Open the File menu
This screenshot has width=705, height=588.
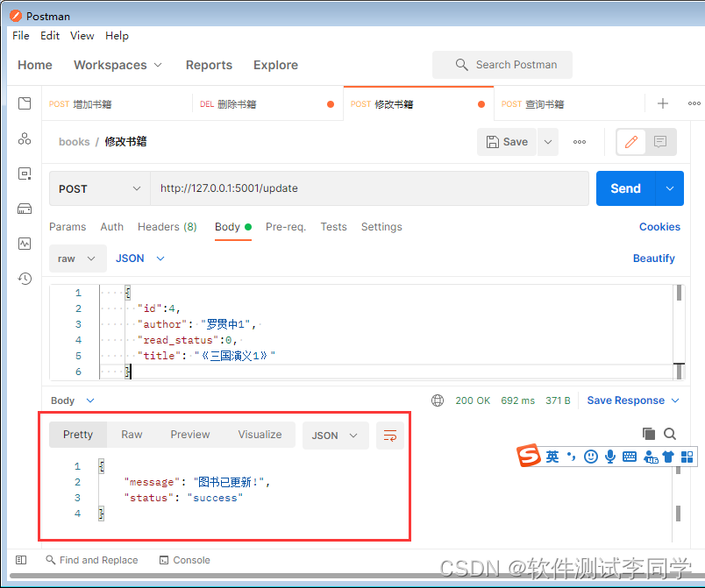point(21,35)
